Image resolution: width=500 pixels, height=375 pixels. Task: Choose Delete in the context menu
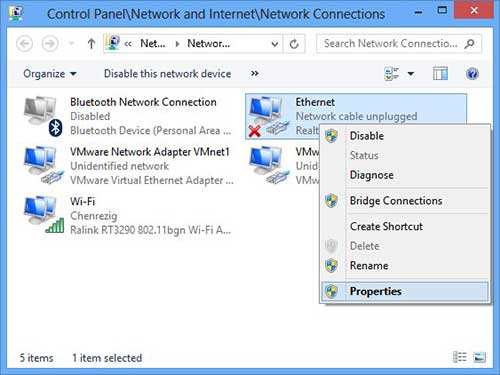click(x=405, y=246)
